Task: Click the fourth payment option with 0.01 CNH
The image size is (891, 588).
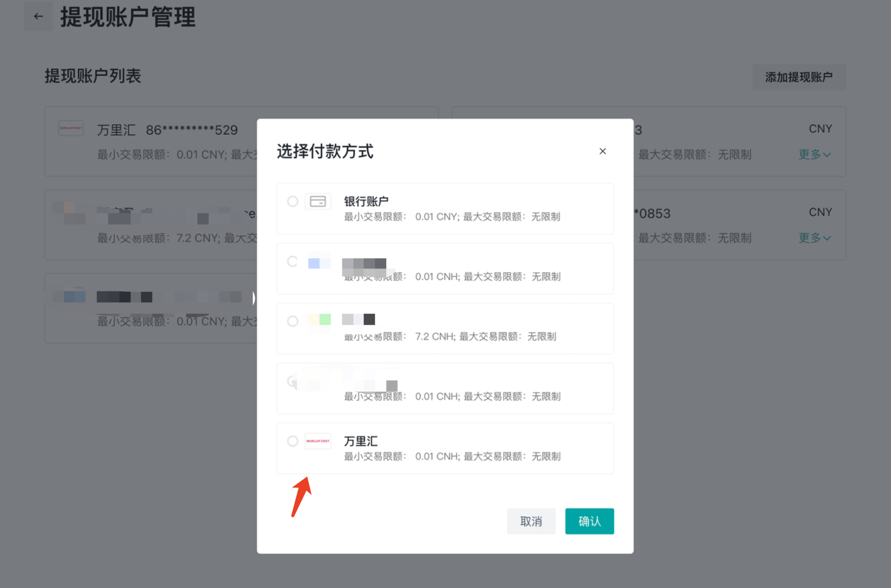Action: pyautogui.click(x=445, y=388)
